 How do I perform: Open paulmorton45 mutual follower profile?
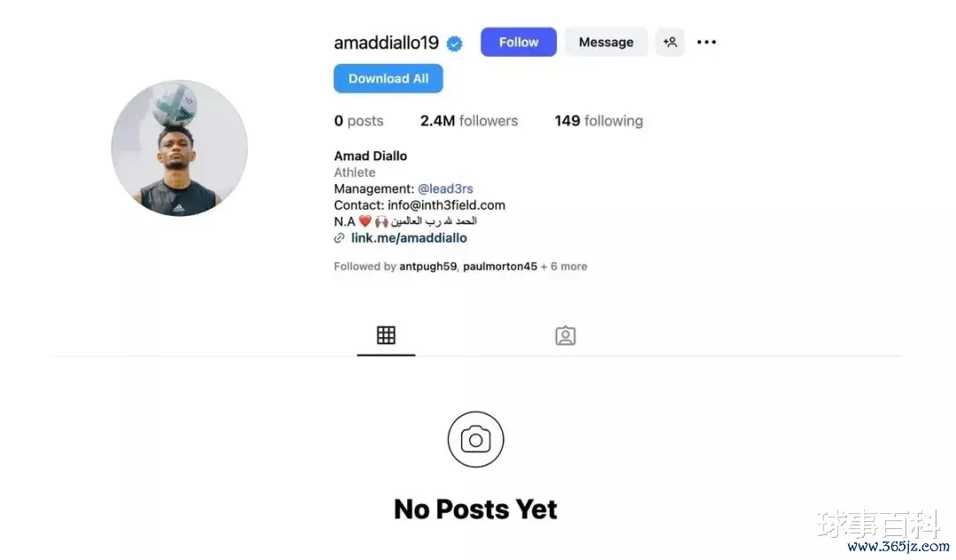500,266
